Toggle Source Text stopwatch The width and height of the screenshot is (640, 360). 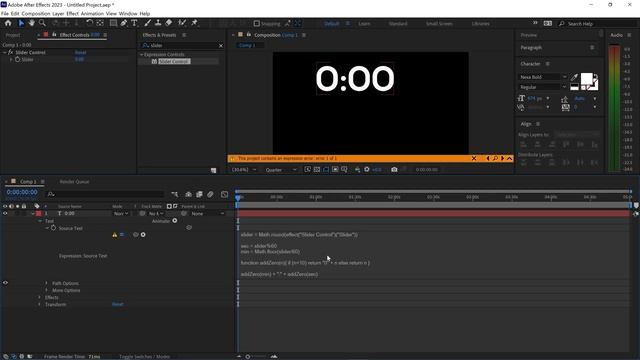pyautogui.click(x=53, y=228)
